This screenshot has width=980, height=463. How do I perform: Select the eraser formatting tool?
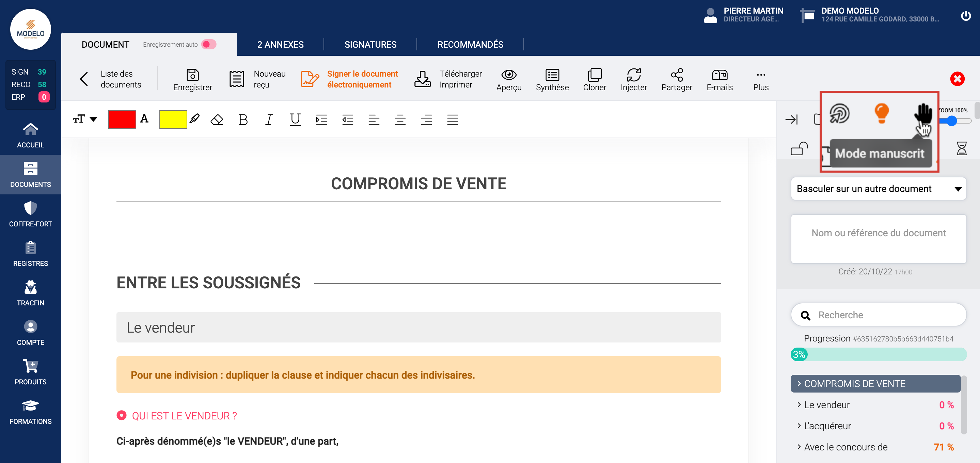click(x=217, y=120)
